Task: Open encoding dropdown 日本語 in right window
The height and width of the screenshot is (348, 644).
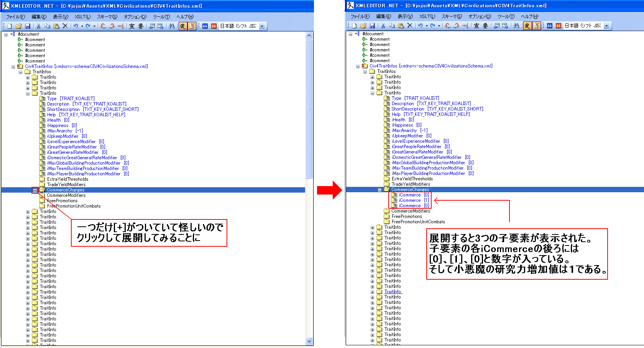Action: pyautogui.click(x=607, y=26)
